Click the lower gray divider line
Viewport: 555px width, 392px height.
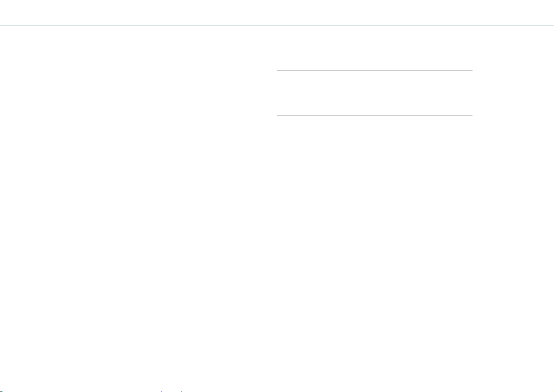(x=375, y=115)
